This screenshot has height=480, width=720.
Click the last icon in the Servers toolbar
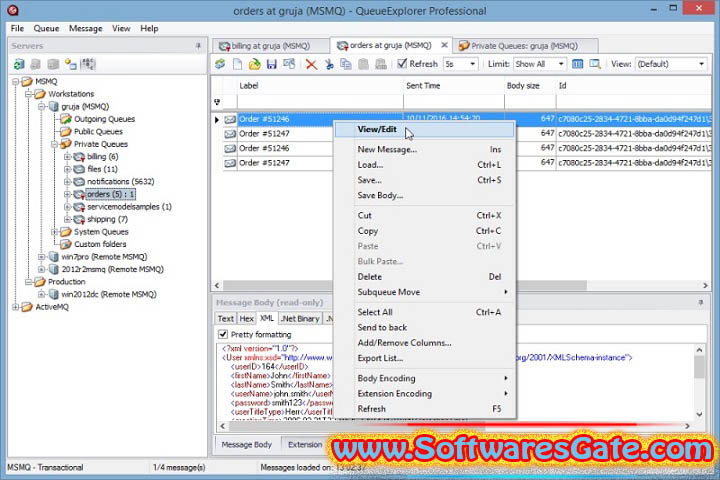coord(88,64)
